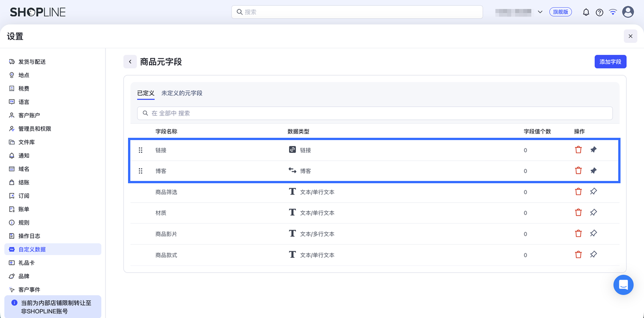Screen dimensions: 644x318
Task: Open the user account avatar
Action: coord(628,12)
